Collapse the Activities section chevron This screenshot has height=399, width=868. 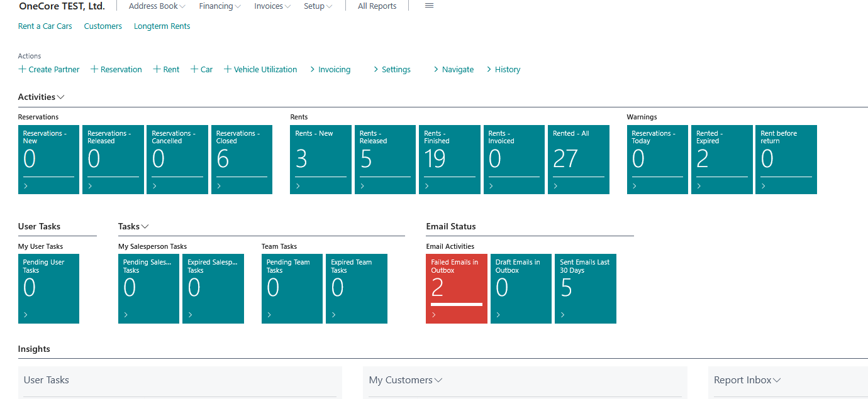tap(61, 97)
